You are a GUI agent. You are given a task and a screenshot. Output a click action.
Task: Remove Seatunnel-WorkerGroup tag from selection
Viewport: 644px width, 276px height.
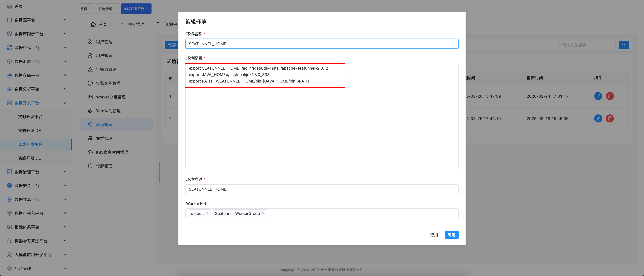coord(263,213)
